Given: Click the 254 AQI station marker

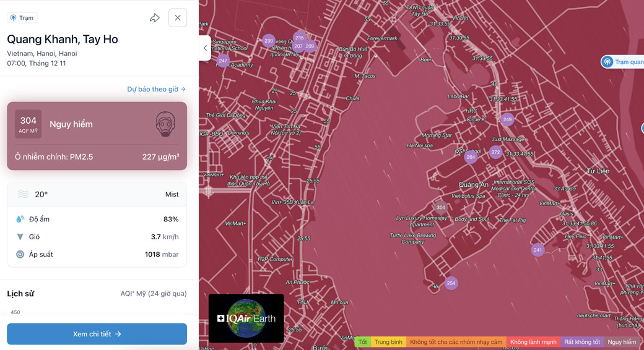Looking at the screenshot, I should tap(451, 283).
